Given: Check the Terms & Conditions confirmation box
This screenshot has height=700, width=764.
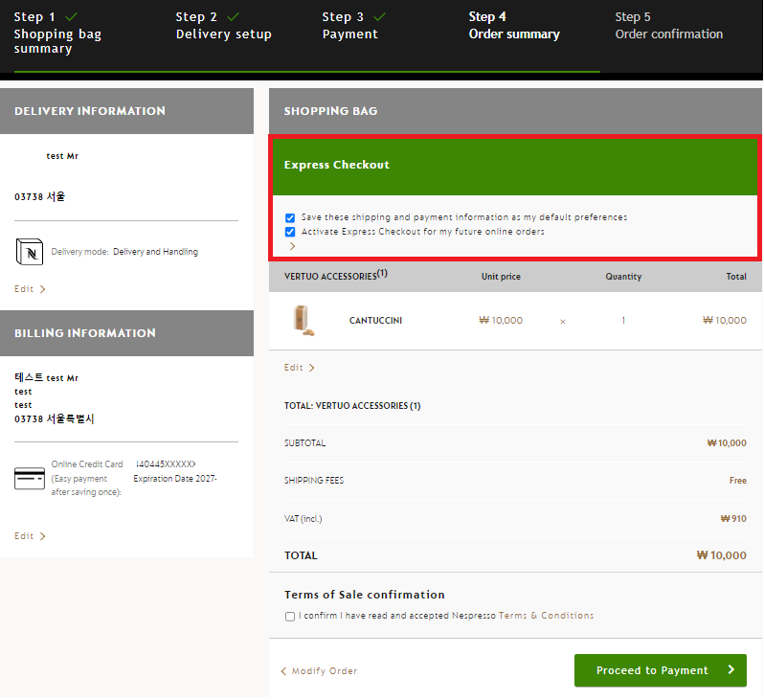Looking at the screenshot, I should [290, 616].
